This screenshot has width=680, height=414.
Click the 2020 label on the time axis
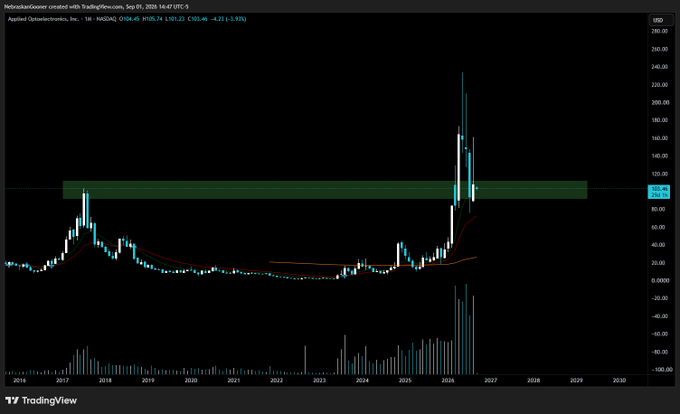pyautogui.click(x=191, y=380)
